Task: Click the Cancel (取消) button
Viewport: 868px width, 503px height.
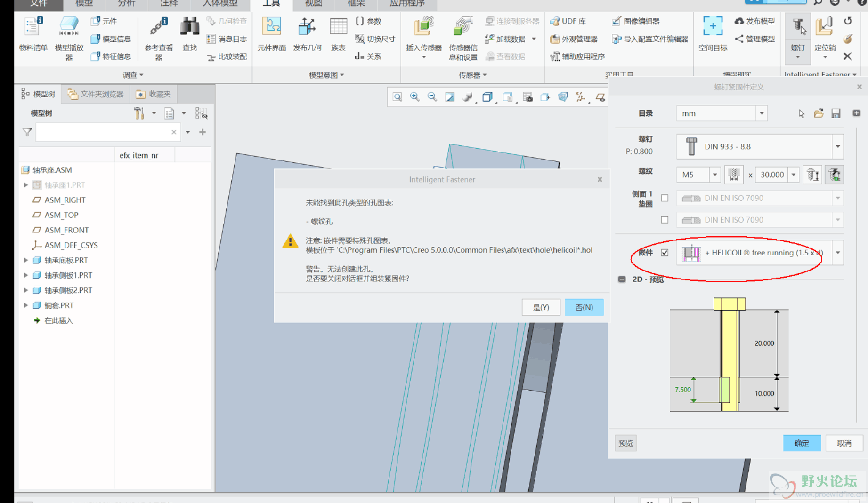Action: pyautogui.click(x=844, y=443)
